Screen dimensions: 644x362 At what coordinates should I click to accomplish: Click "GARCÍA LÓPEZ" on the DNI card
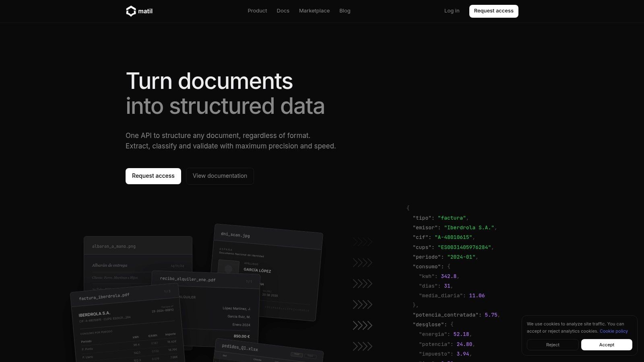(257, 270)
